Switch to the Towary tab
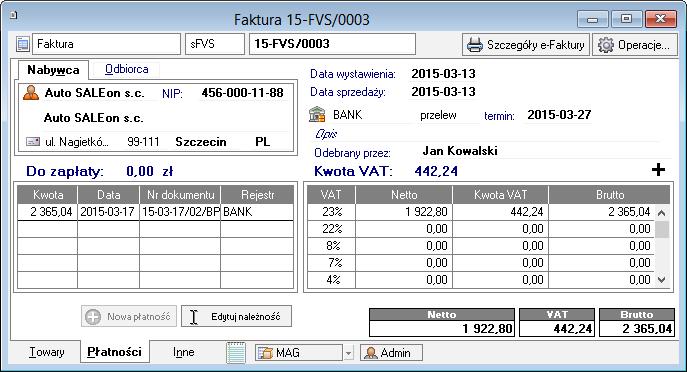Screen dimensions: 687x372 pos(46,352)
